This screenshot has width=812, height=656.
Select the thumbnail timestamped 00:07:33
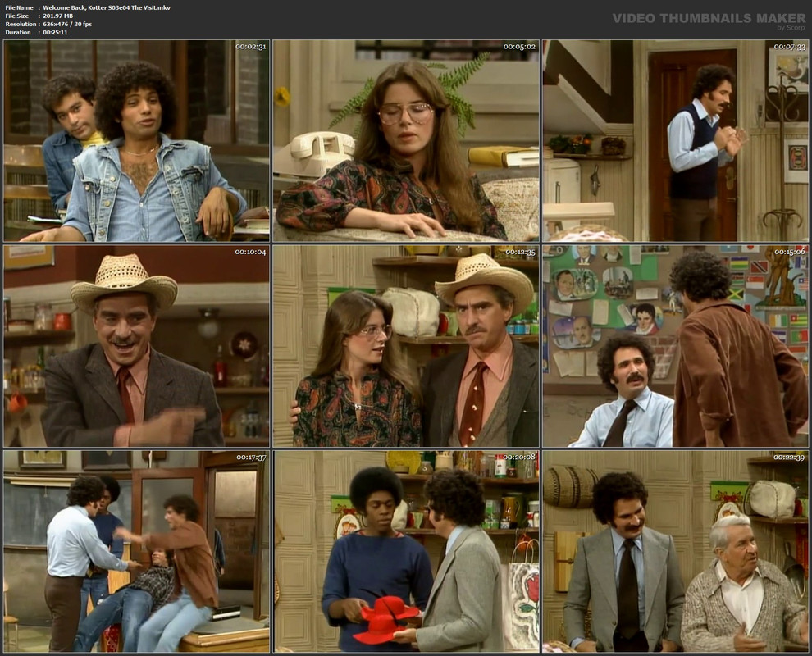tap(675, 141)
